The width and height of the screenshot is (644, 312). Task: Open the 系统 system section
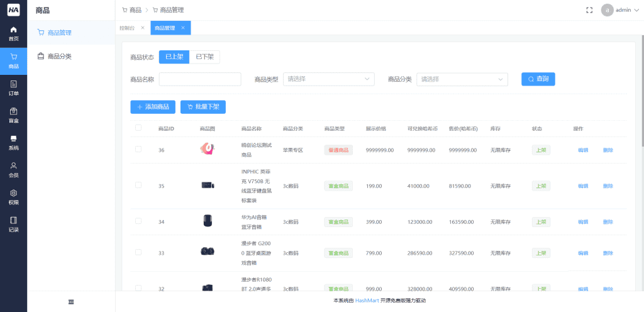click(x=13, y=143)
